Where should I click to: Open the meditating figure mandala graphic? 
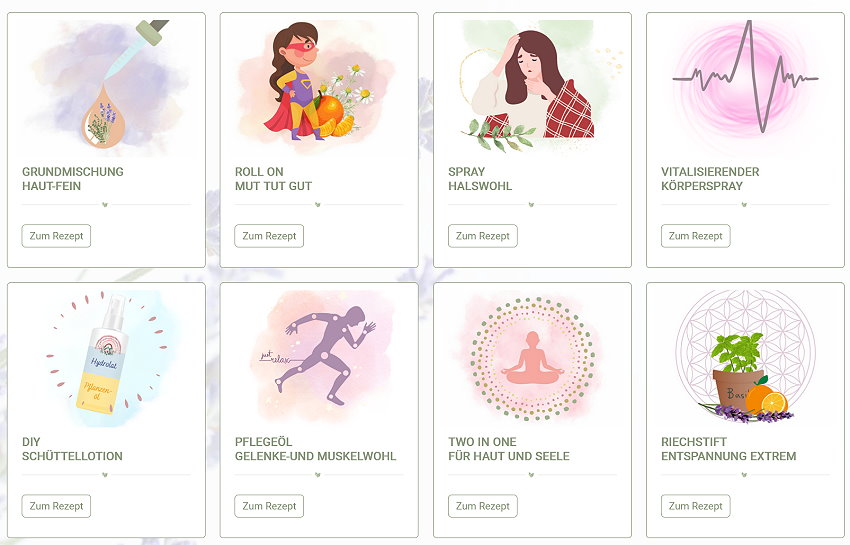click(532, 358)
